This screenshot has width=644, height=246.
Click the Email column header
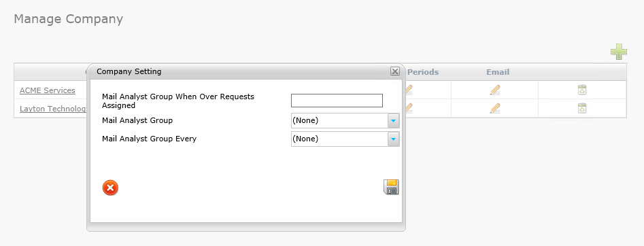pyautogui.click(x=498, y=72)
